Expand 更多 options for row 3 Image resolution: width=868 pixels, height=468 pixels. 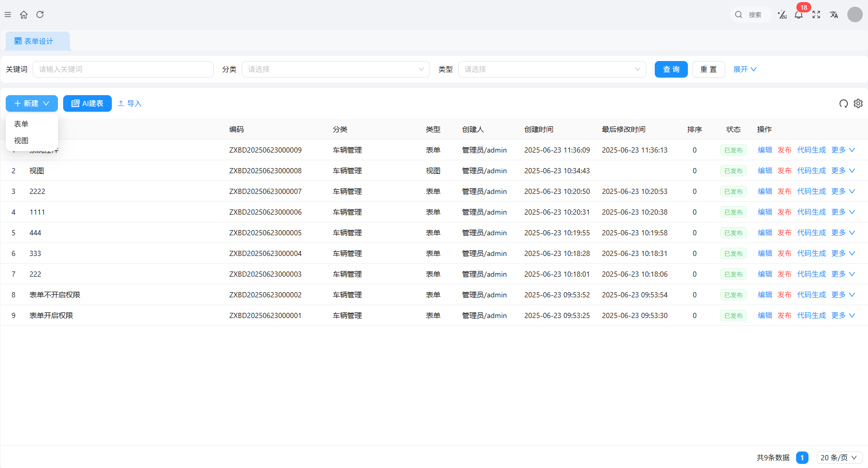click(843, 191)
